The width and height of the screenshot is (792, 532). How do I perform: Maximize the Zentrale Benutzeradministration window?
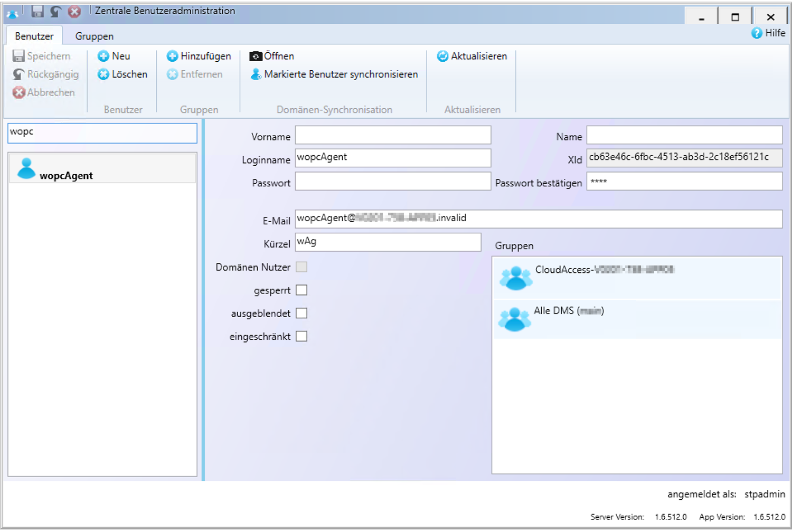pos(735,16)
